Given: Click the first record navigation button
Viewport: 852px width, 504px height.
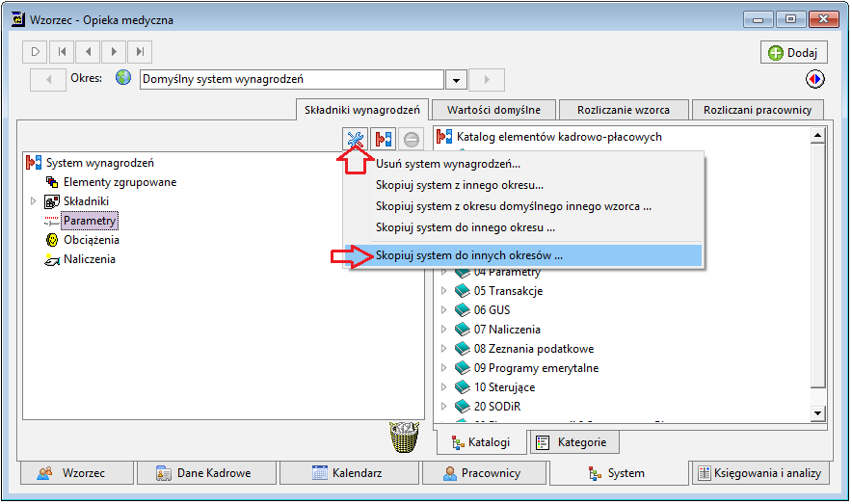Looking at the screenshot, I should [62, 52].
